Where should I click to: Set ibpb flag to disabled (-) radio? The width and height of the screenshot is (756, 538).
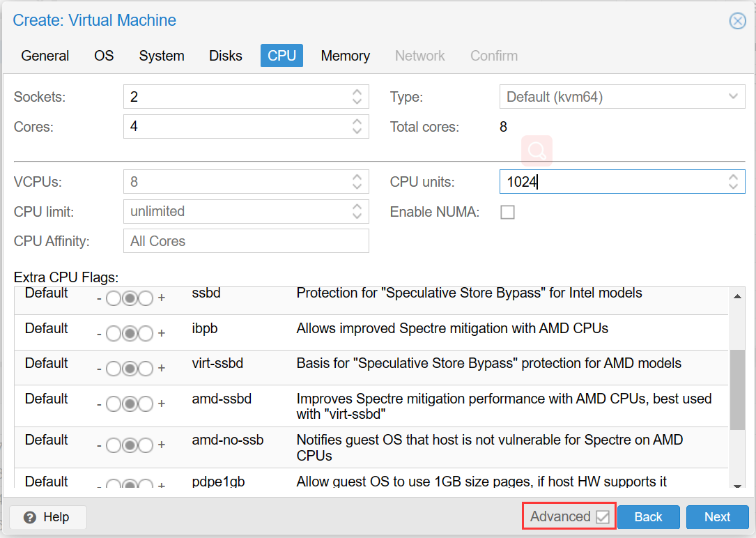click(x=113, y=333)
